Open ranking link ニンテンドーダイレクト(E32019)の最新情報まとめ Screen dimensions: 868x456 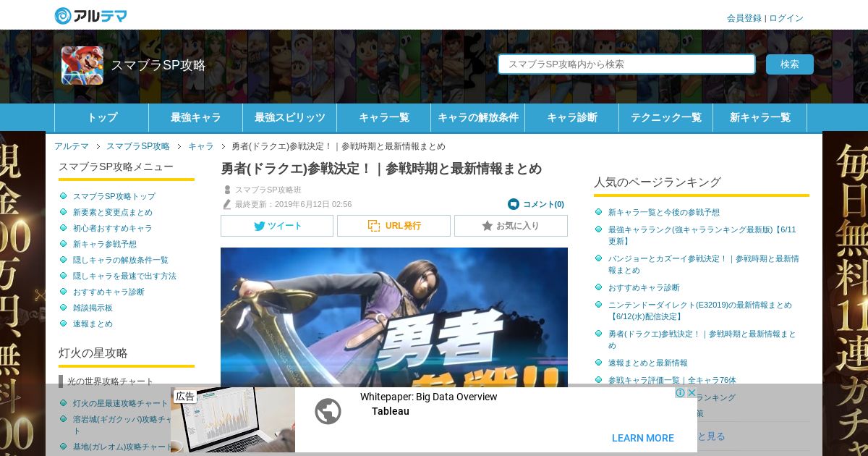click(x=700, y=311)
